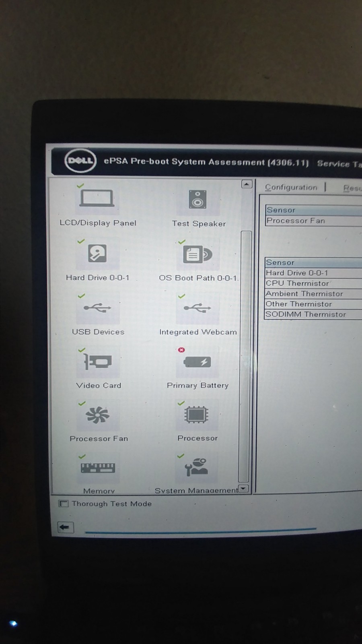Image resolution: width=362 pixels, height=644 pixels.
Task: Select the Integrated Webcam icon
Action: [x=197, y=309]
